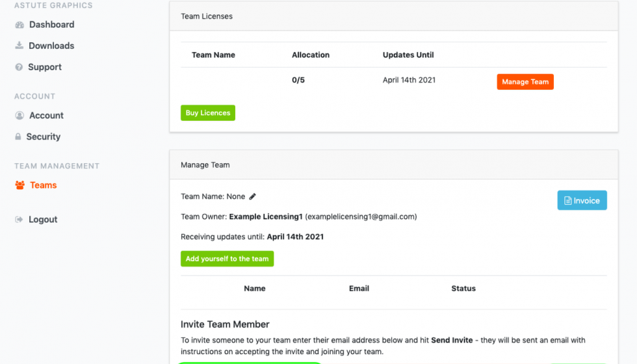This screenshot has width=637, height=364.
Task: Click the green Buy Licences button
Action: click(x=208, y=113)
